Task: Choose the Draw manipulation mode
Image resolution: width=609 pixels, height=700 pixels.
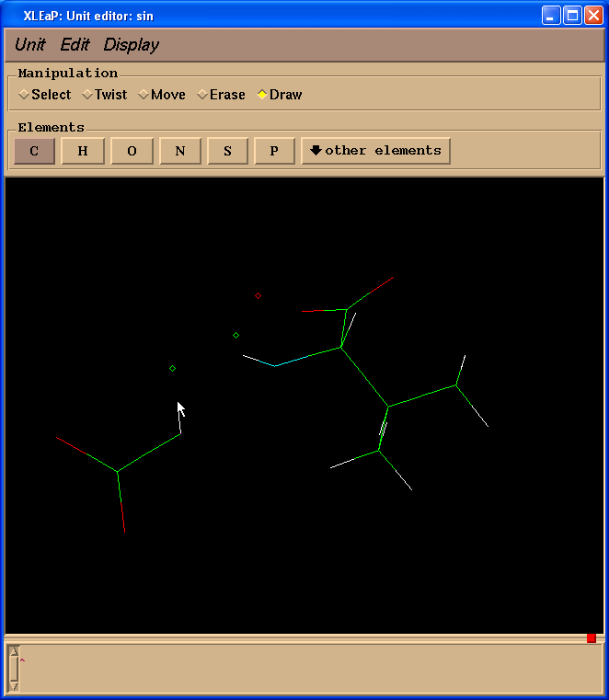Action: (x=280, y=95)
